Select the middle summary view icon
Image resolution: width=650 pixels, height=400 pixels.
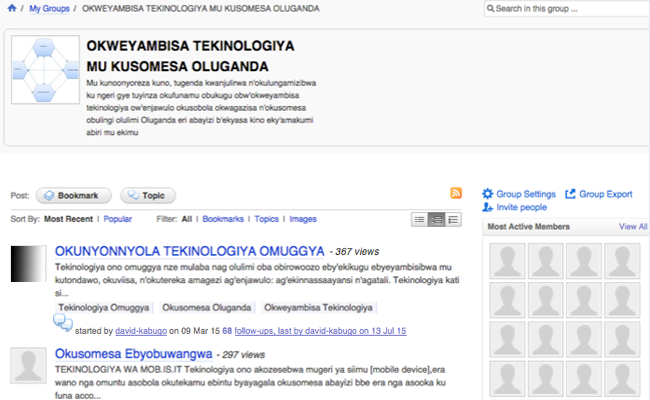pos(436,219)
